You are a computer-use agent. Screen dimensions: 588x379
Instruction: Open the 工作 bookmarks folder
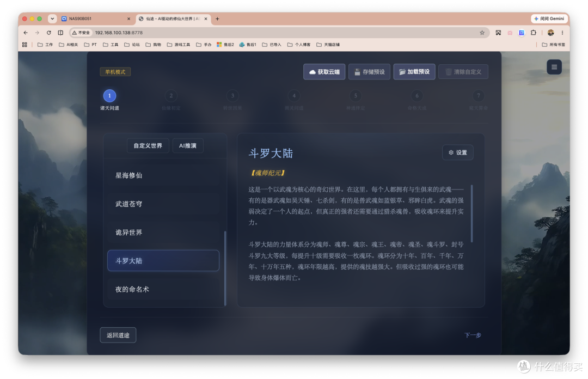click(45, 45)
